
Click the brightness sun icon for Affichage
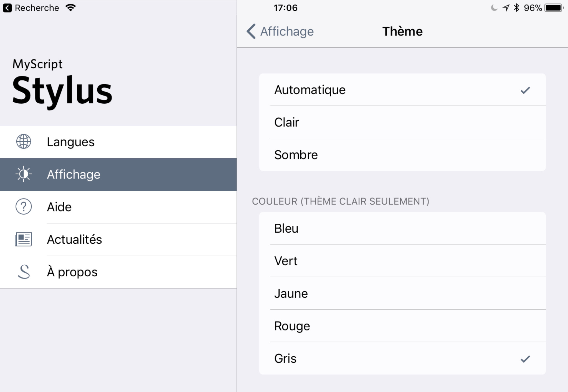click(x=24, y=174)
